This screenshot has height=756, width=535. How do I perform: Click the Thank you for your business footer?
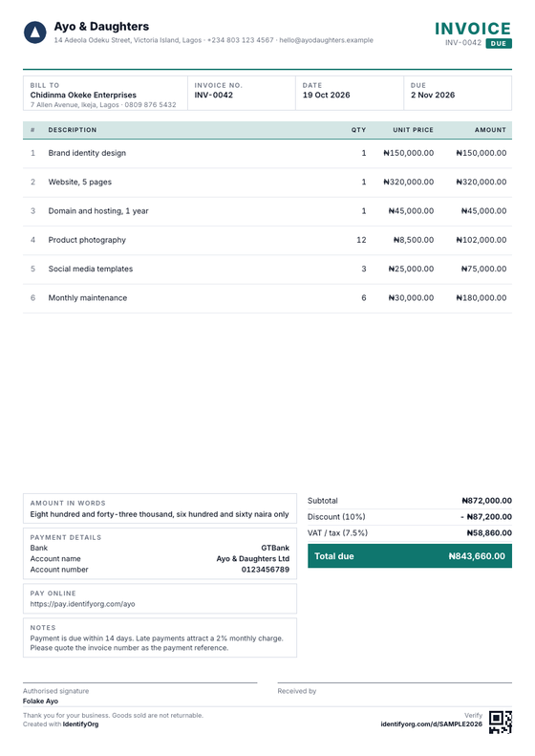coord(113,715)
